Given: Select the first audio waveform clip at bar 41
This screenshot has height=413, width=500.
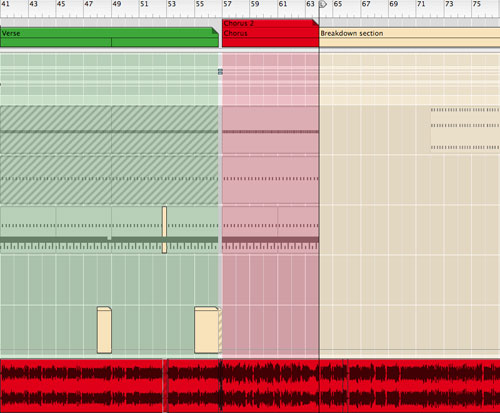Looking at the screenshot, I should (82, 386).
